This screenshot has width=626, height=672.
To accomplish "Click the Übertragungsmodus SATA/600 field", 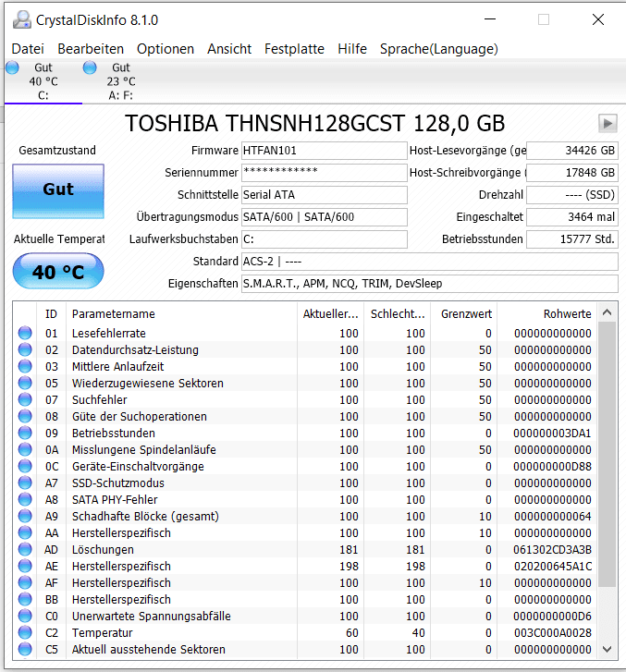I will 325,217.
